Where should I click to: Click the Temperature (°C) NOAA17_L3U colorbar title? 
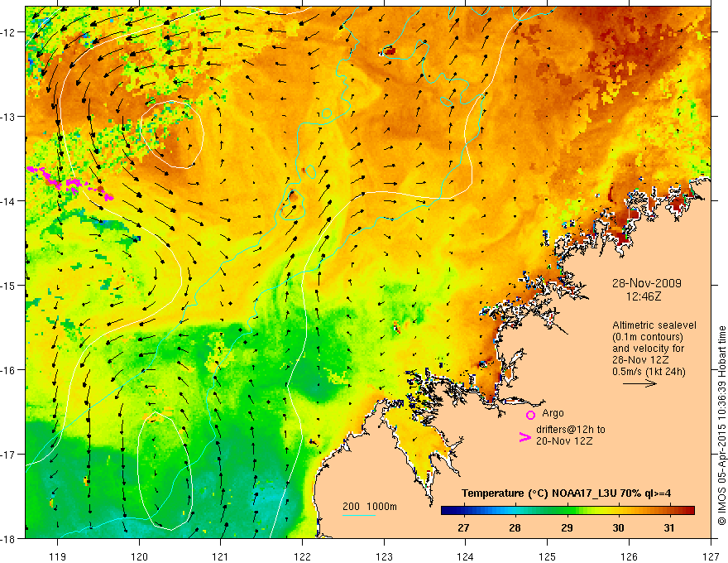566,493
